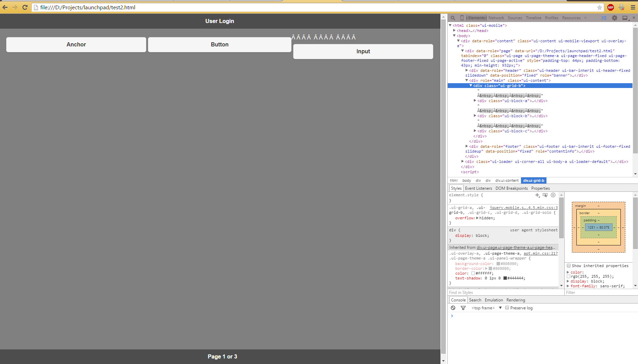This screenshot has height=364, width=638.
Task: Switch to the Timeline tab
Action: (x=533, y=18)
